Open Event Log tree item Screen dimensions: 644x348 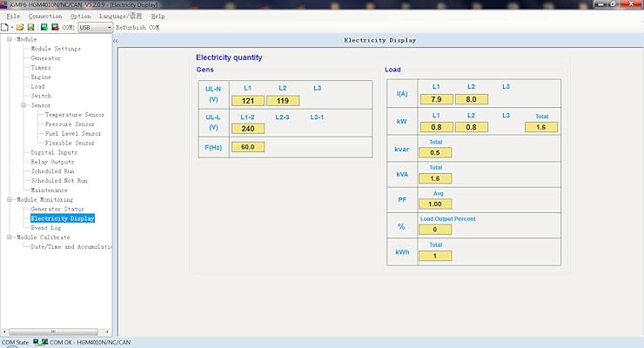(x=45, y=228)
